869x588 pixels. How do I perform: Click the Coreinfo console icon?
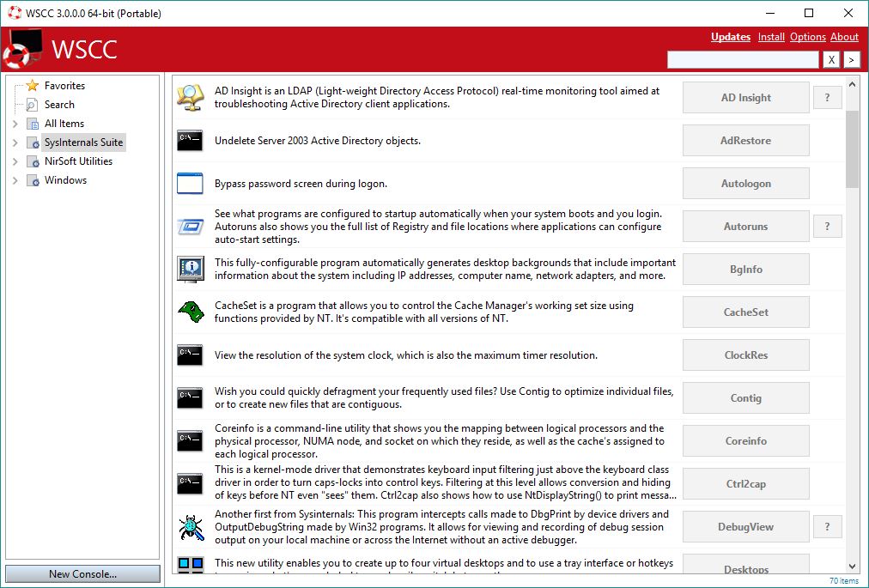(x=190, y=440)
